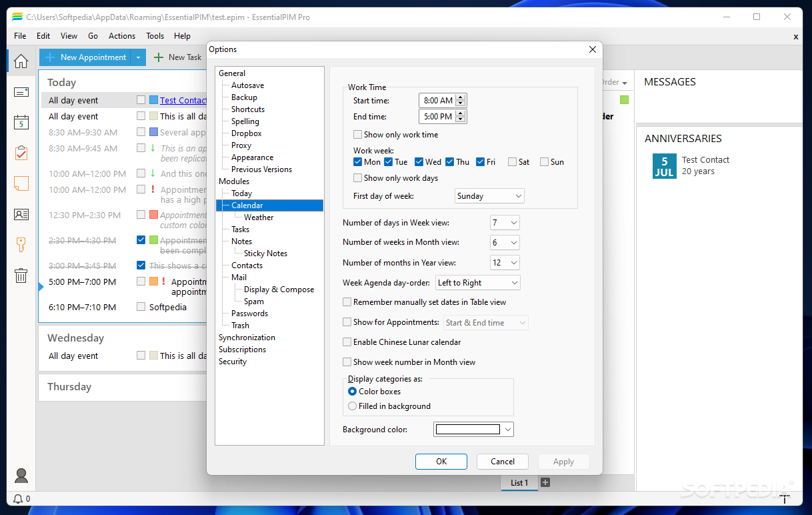Add a new list with plus icon
The width and height of the screenshot is (812, 515).
pos(545,482)
